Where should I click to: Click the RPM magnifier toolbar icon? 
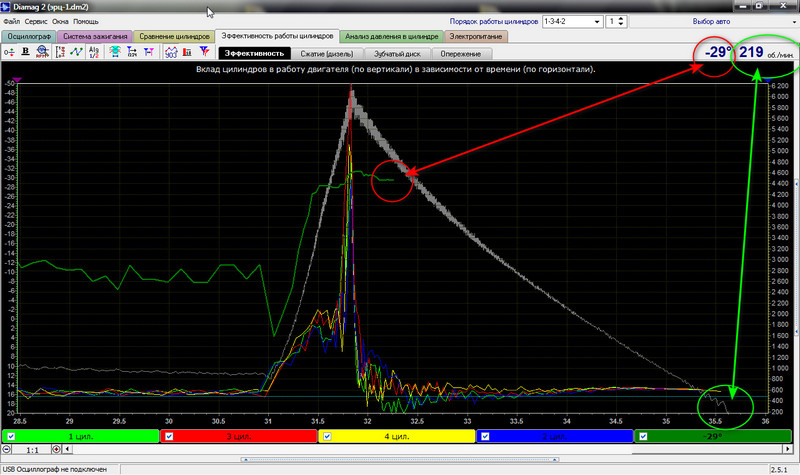(42, 52)
